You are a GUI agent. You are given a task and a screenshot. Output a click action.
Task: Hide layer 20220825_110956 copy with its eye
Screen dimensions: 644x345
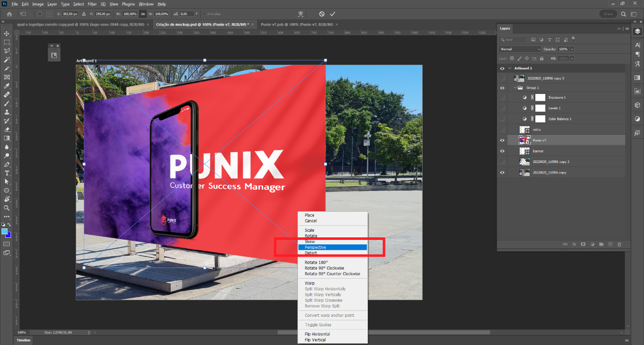pyautogui.click(x=502, y=172)
